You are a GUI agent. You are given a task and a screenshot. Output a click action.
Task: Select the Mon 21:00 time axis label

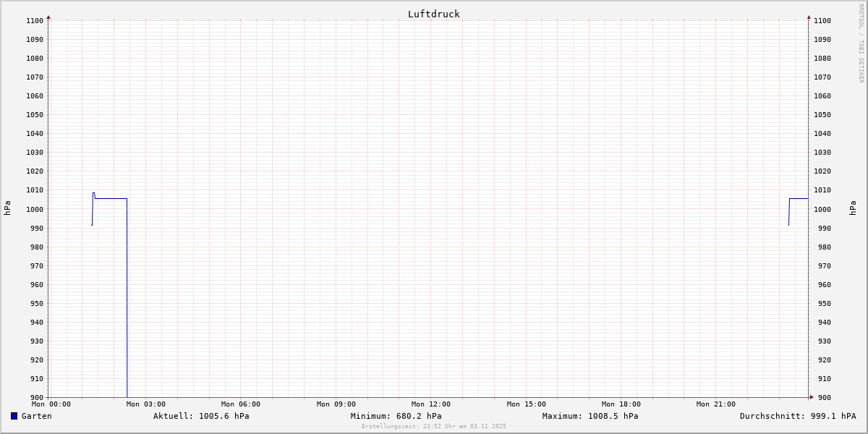(715, 404)
